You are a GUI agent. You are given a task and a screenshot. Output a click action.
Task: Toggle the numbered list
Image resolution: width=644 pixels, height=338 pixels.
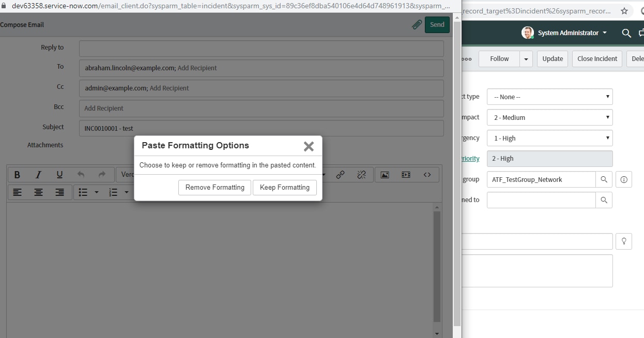(113, 192)
